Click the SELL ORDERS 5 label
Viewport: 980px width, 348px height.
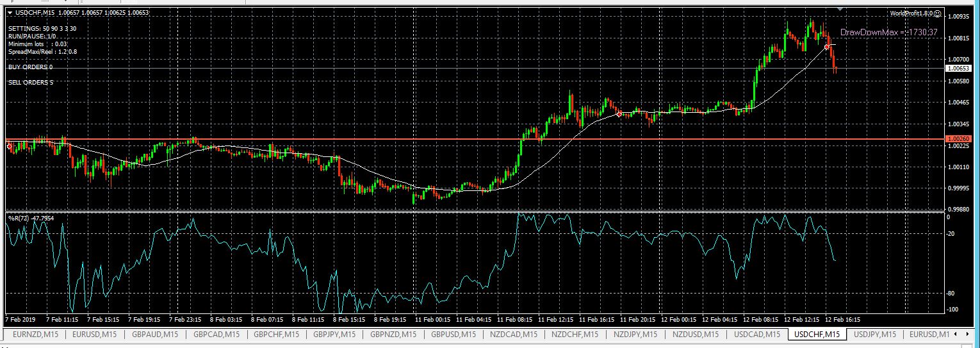point(31,82)
